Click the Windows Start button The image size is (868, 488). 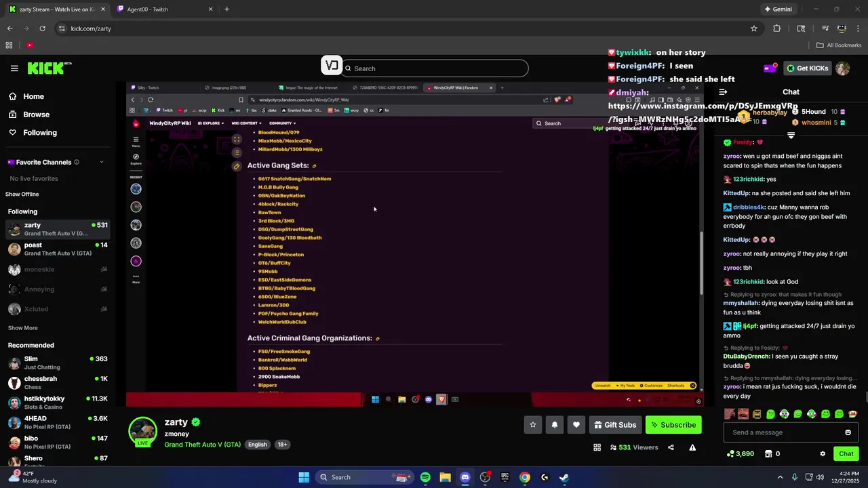[304, 477]
